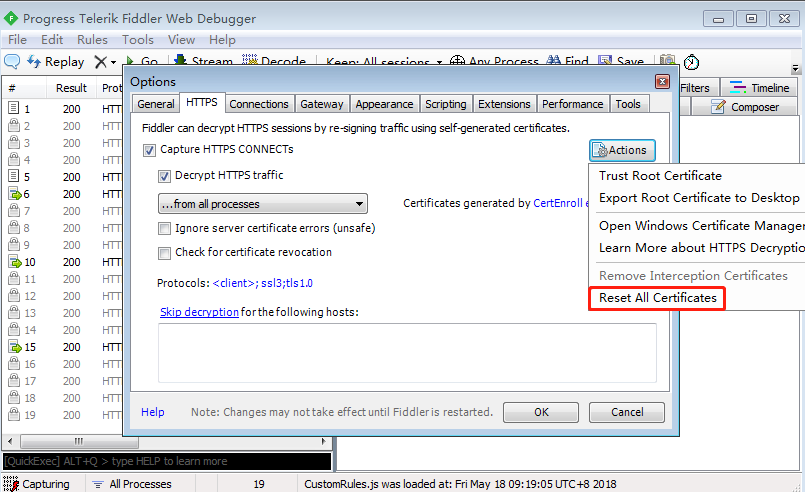Screen dimensions: 805x492
Task: Select session 10 in the list
Action: [64, 262]
